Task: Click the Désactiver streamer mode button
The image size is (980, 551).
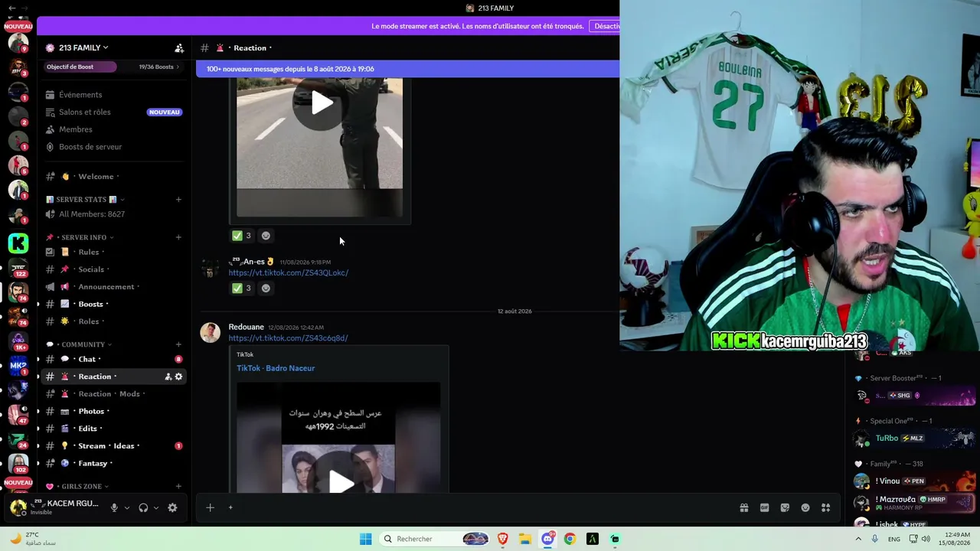Action: [x=606, y=26]
